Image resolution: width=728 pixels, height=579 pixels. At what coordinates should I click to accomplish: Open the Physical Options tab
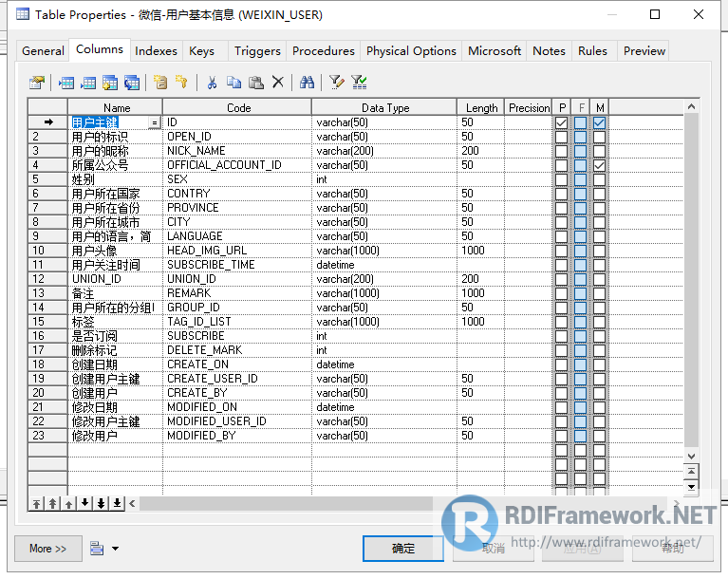tap(411, 51)
